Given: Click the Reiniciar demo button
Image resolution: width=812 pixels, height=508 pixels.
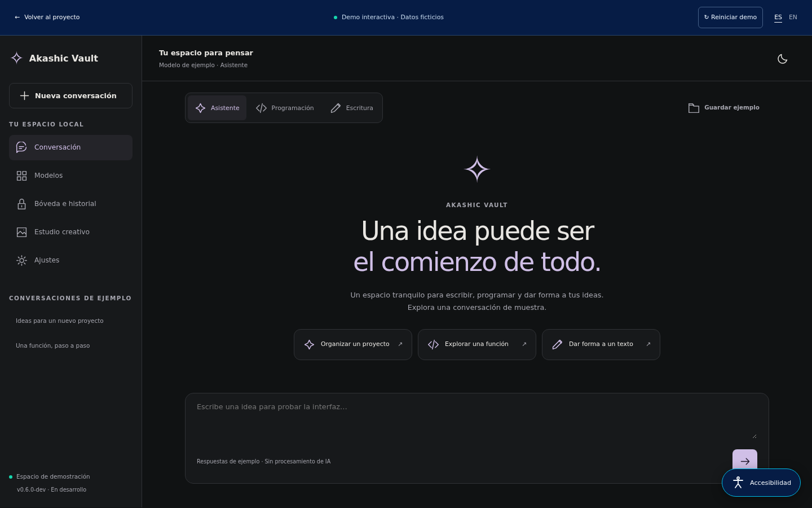Looking at the screenshot, I should tap(730, 17).
